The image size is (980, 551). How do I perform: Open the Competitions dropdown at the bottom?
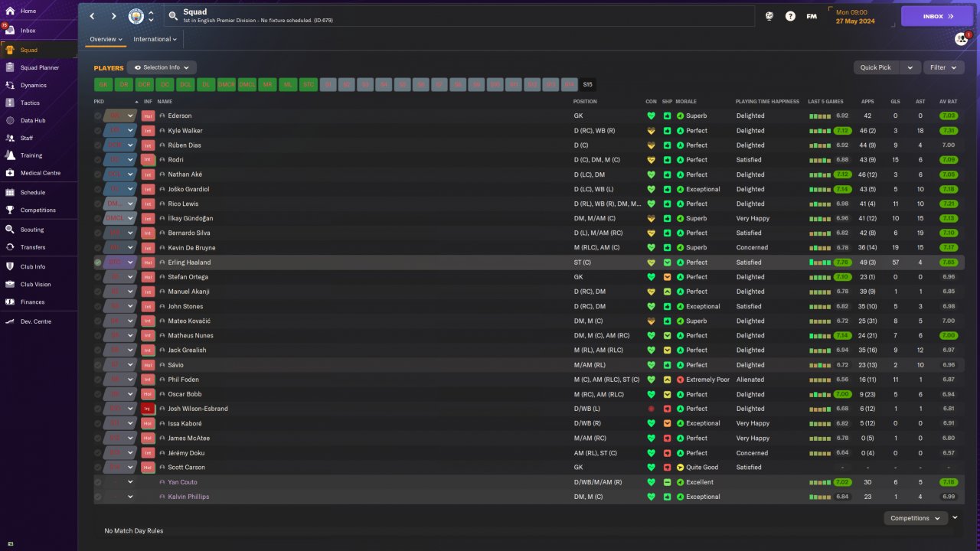coord(916,518)
